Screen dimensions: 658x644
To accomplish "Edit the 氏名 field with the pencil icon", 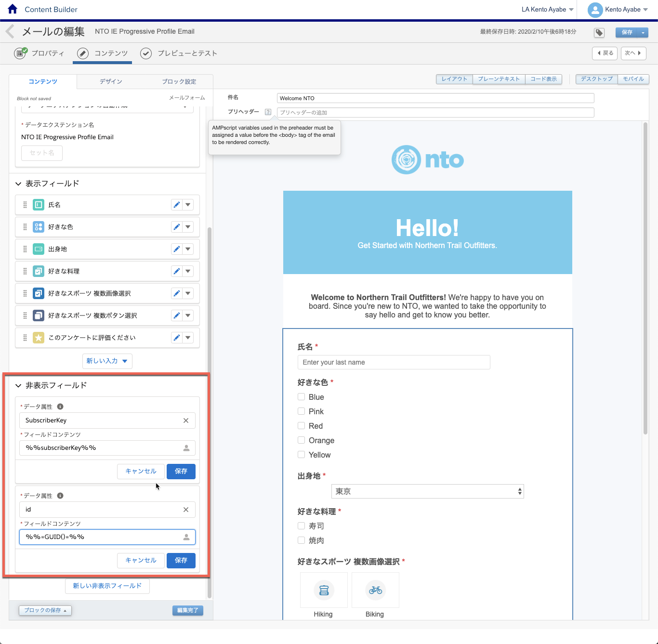I will (177, 205).
